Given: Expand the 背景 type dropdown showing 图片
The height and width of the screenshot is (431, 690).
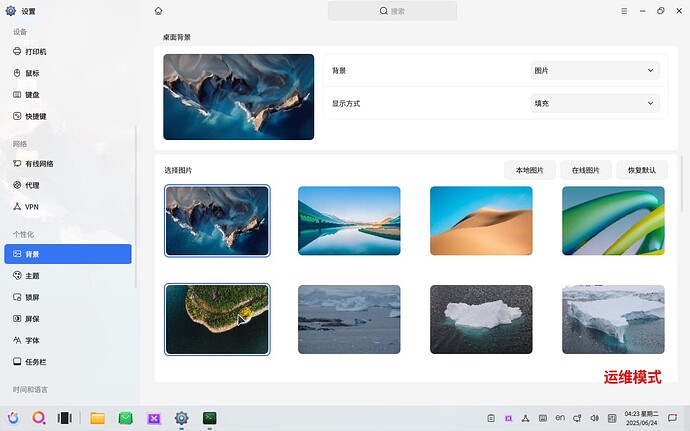Looking at the screenshot, I should coord(595,70).
